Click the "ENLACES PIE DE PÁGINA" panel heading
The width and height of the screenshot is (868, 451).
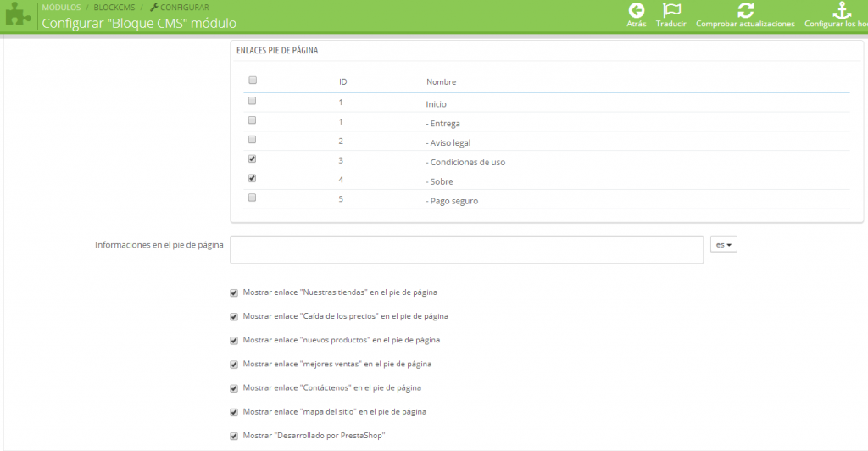(x=277, y=50)
